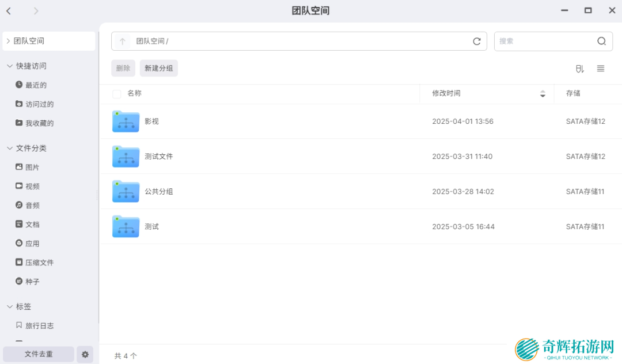Sort by 修改时间 column arrows

pyautogui.click(x=542, y=94)
